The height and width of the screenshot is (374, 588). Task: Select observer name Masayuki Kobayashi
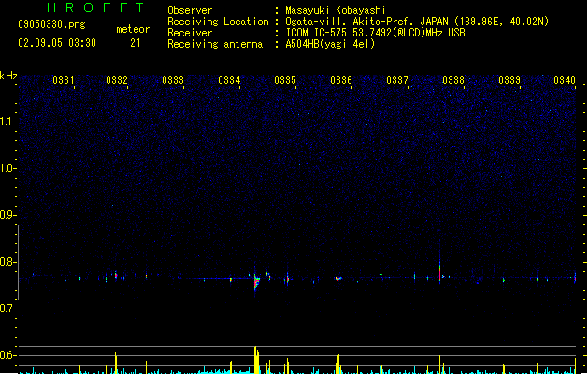tap(336, 10)
